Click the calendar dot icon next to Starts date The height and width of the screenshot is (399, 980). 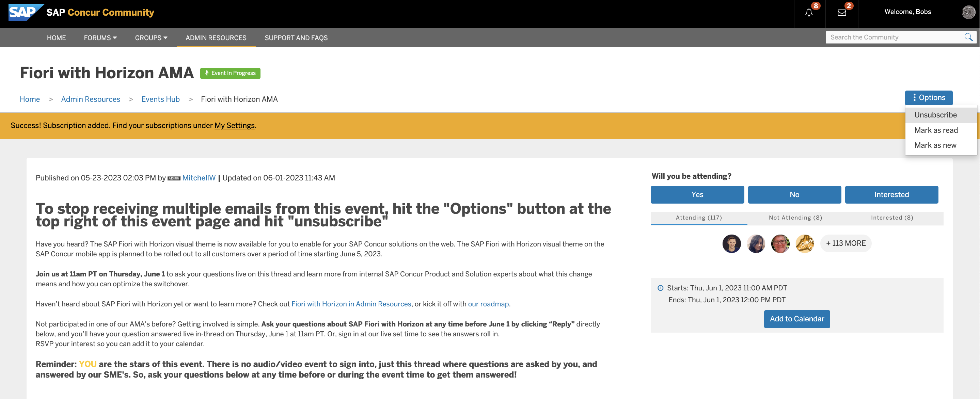[x=660, y=288]
